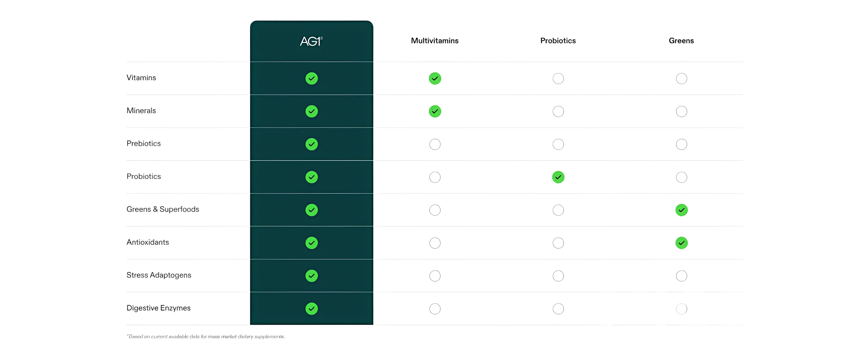The image size is (868, 355).
Task: Click AG1 checkmark in Minerals row
Action: tap(311, 111)
